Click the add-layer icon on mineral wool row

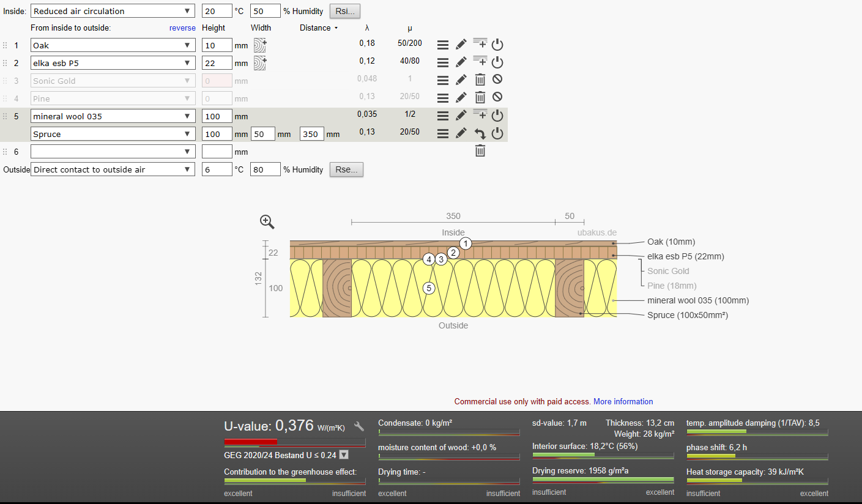[x=480, y=114]
